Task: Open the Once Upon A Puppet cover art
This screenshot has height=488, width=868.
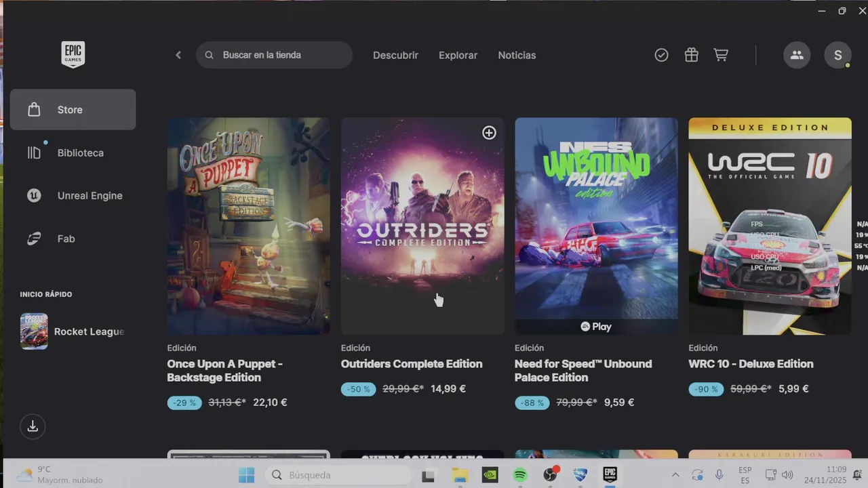Action: coord(249,226)
